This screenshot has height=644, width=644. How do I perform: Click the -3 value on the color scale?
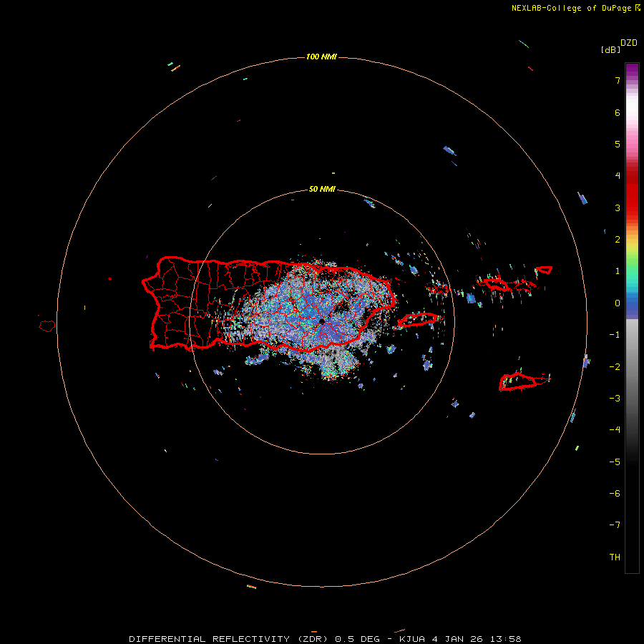point(615,399)
